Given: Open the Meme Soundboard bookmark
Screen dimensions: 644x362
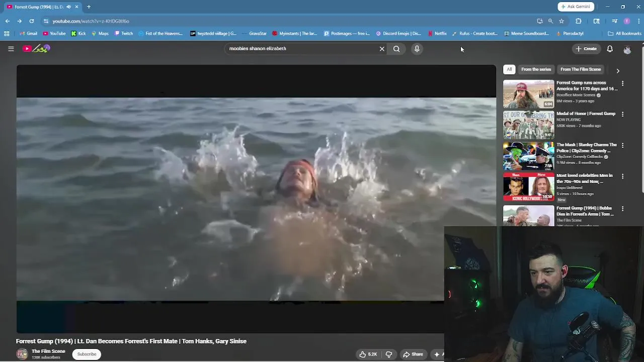Looking at the screenshot, I should (x=526, y=34).
